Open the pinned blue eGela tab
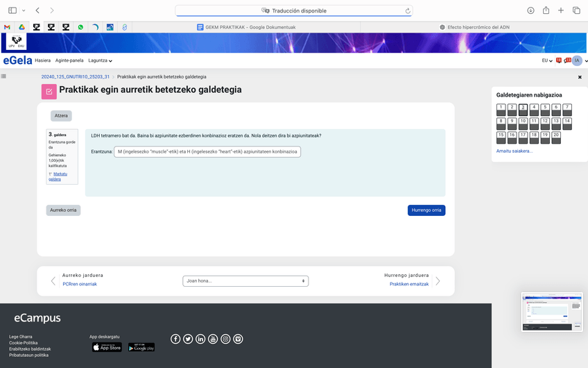The width and height of the screenshot is (588, 368). pos(110,27)
